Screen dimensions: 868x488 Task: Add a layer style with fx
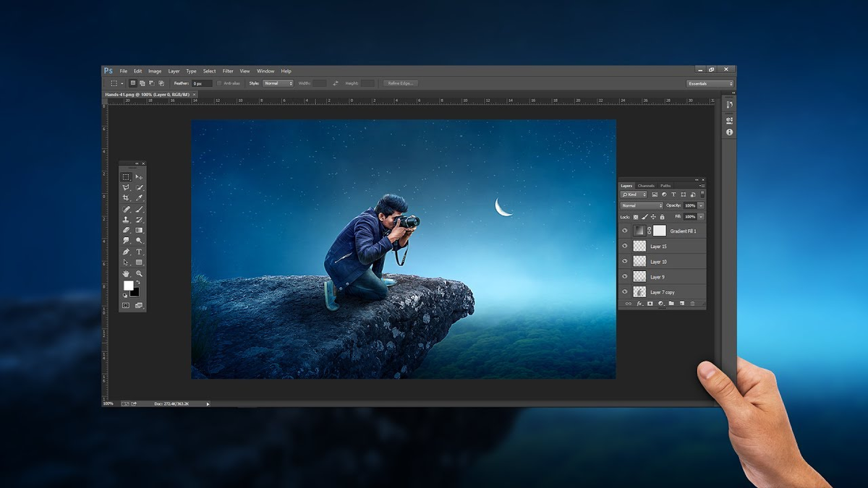(x=639, y=304)
